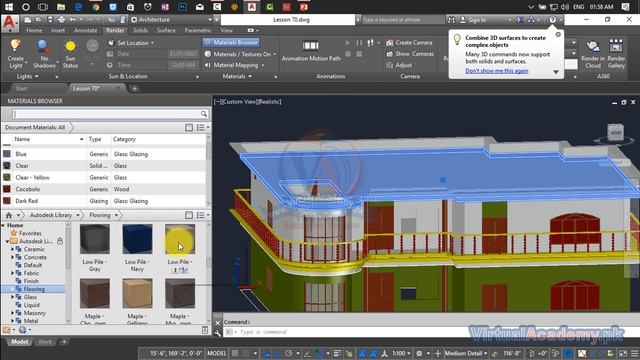
Task: Expand the Materials panel dropdown
Action: [x=237, y=76]
